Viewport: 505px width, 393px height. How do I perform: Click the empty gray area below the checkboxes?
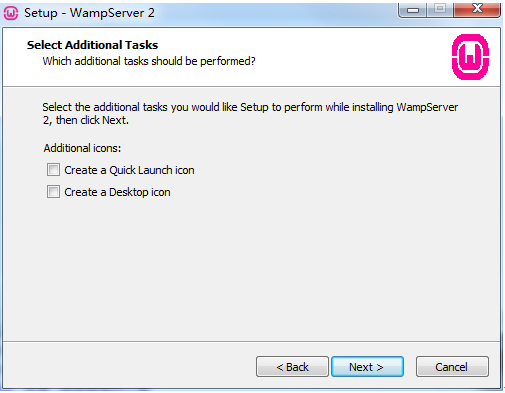250,267
